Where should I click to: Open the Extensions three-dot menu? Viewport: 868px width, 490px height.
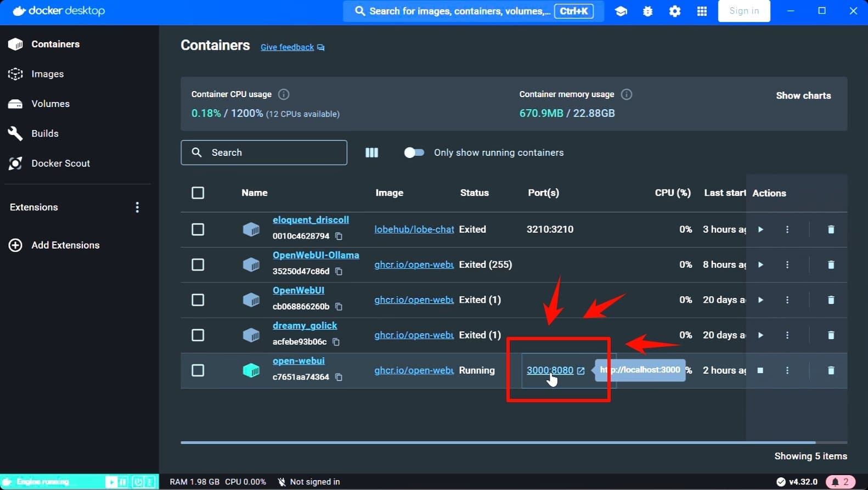[x=137, y=207]
